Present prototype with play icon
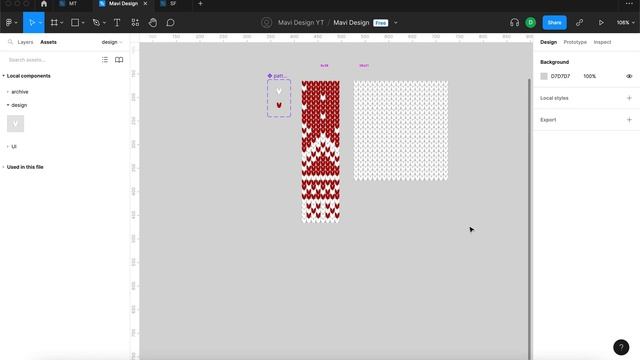Viewport: 640px width, 360px height. (601, 23)
